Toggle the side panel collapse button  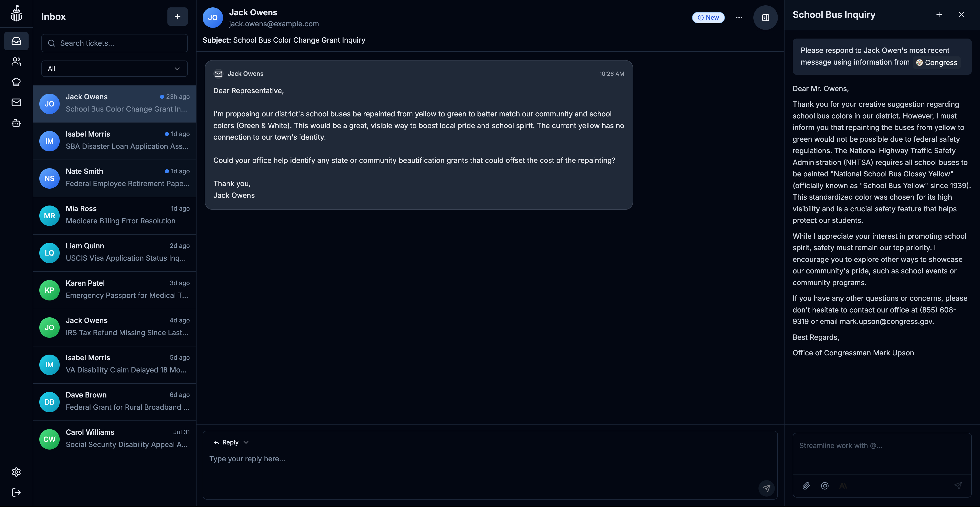click(x=765, y=18)
